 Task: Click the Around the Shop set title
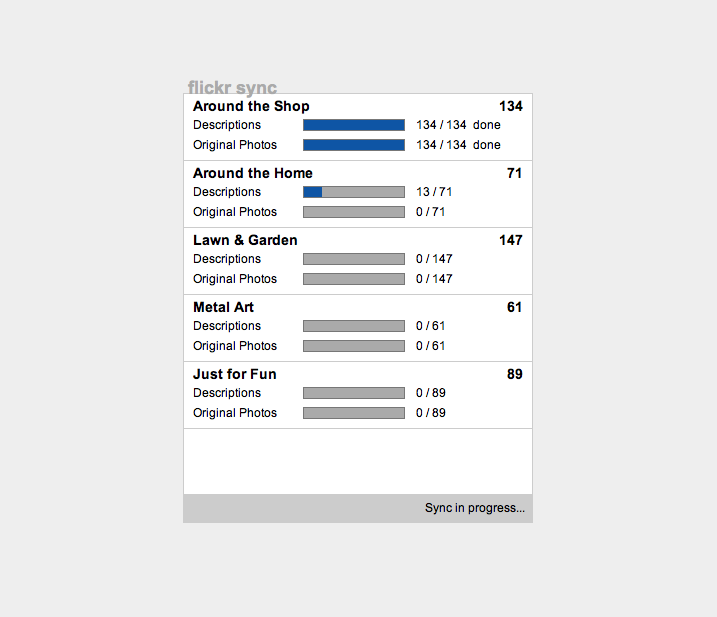pyautogui.click(x=251, y=106)
